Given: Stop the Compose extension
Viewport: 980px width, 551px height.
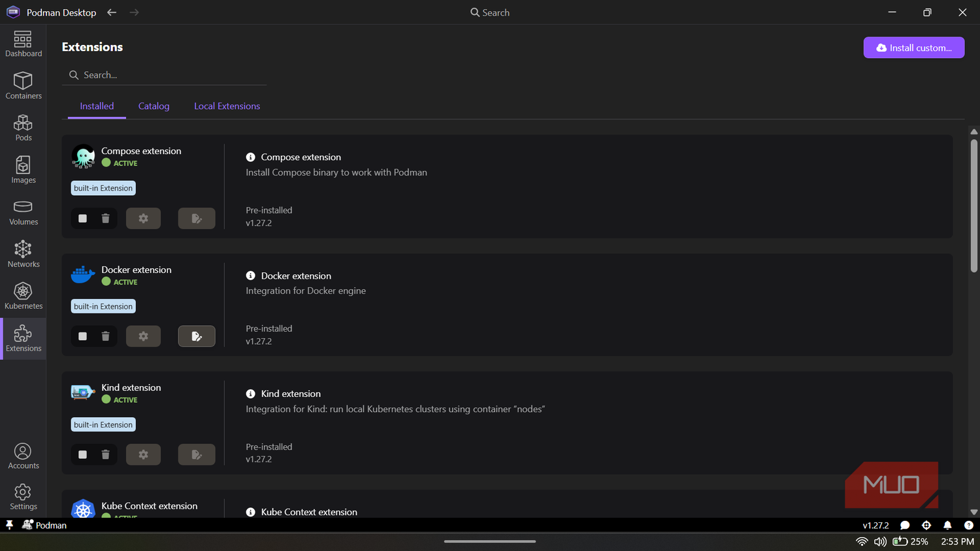Looking at the screenshot, I should [82, 219].
